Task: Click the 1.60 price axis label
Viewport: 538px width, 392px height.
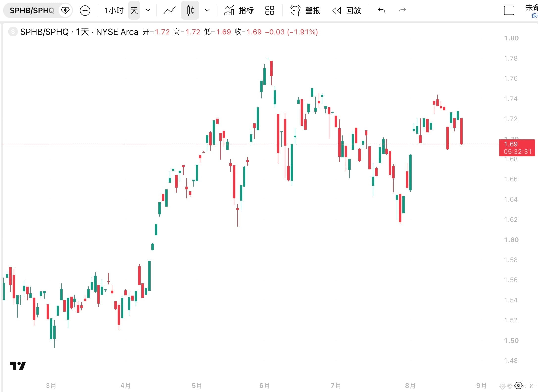Action: click(x=511, y=240)
